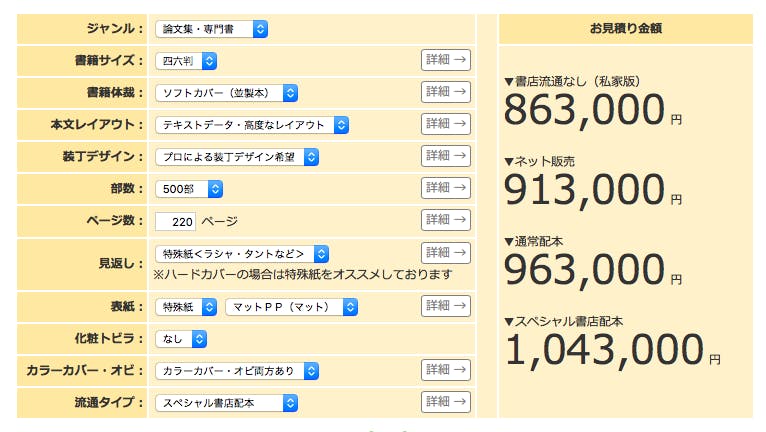Screen dimensions: 766x432
Task: Click the ページ数 input field
Action: [176, 221]
